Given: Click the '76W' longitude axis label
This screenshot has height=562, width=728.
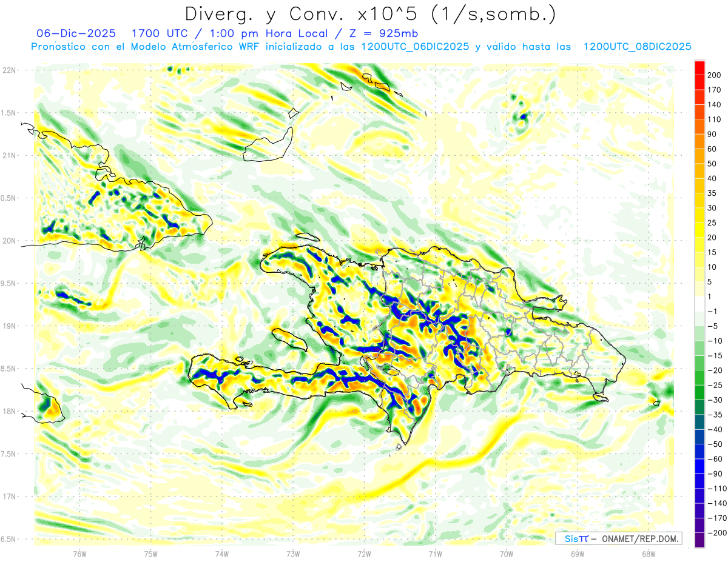Looking at the screenshot, I should tap(79, 554).
